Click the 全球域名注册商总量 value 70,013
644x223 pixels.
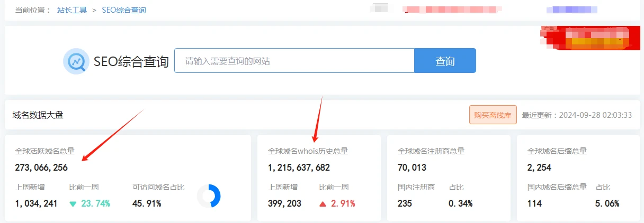click(x=412, y=168)
